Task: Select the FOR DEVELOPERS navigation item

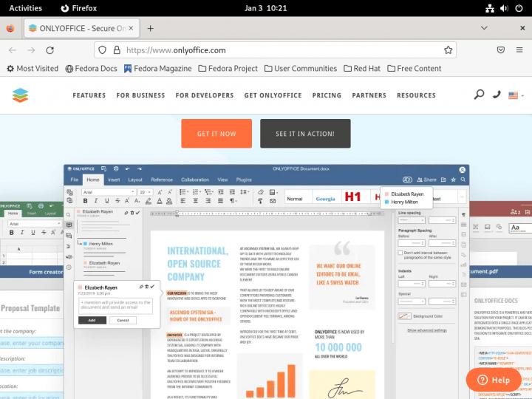Action: 205,95
